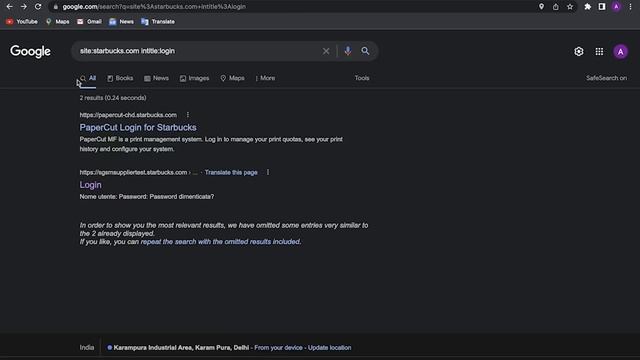Click the Karampura Industrial Area location text
The image size is (640, 360).
click(181, 348)
